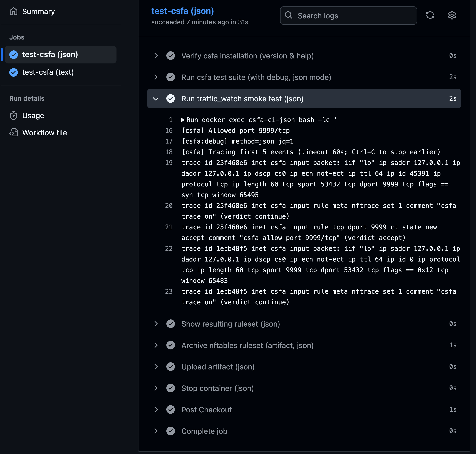Open 'Complete job' step title
The height and width of the screenshot is (454, 476).
(x=204, y=431)
